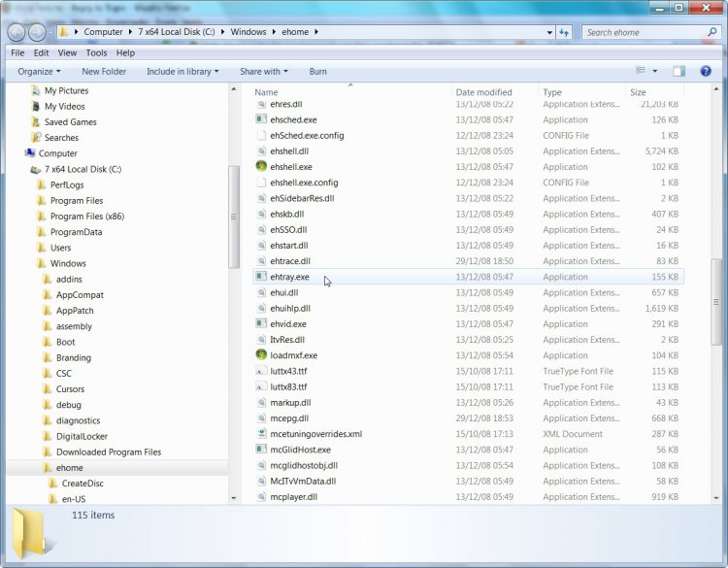Click the My Pictures folder icon
The width and height of the screenshot is (728, 568).
pos(36,90)
